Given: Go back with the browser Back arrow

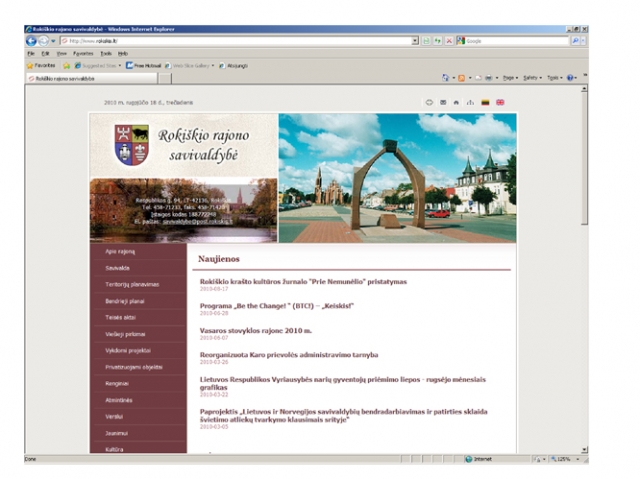Looking at the screenshot, I should [31, 41].
